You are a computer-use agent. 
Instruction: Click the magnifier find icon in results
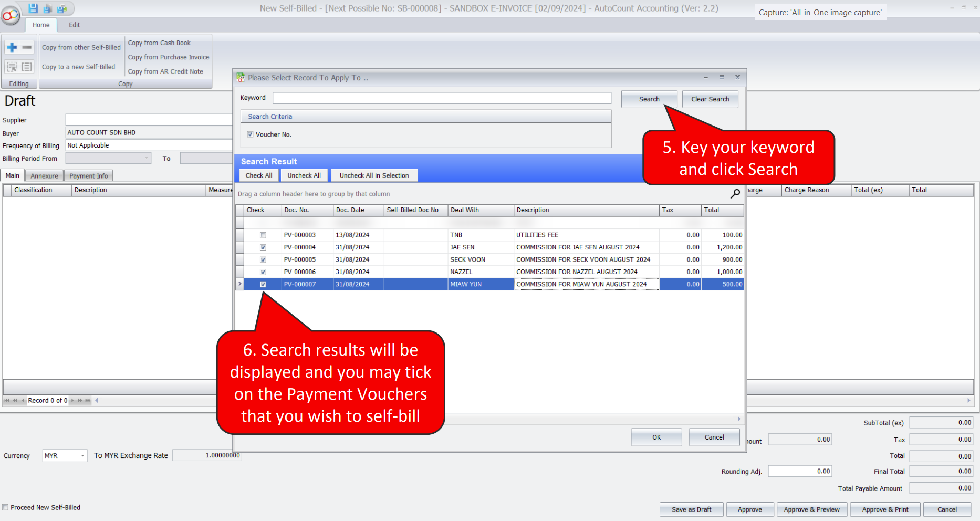click(x=735, y=194)
